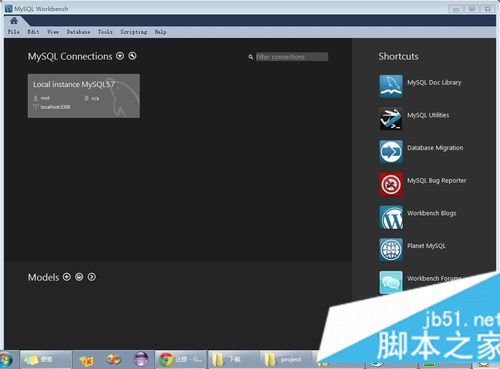Viewport: 500px width, 369px height.
Task: Click the Planet MySQL link text
Action: coord(426,246)
